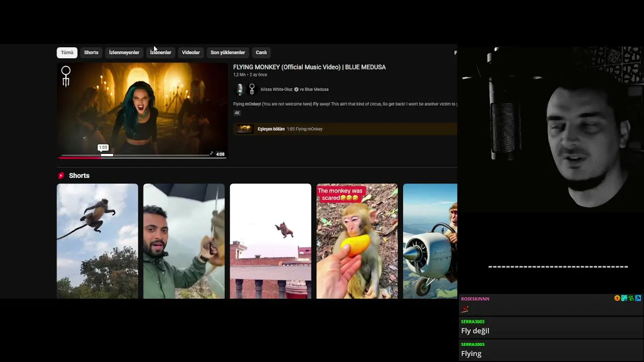Play the FLYING MONKEY music video thumbnail

coord(142,111)
